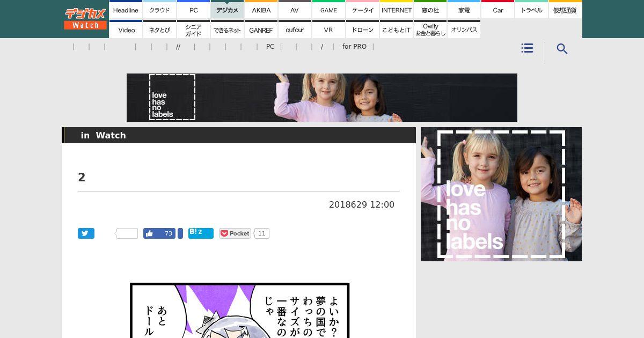644x338 pixels.
Task: Click the Facebook like button showing 73
Action: tap(159, 233)
